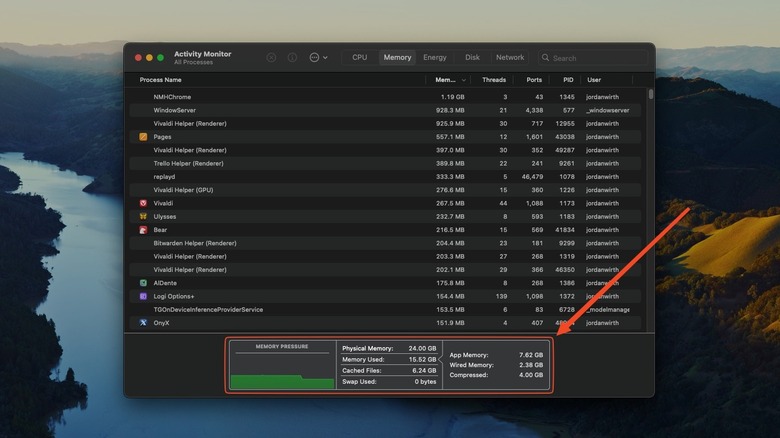Click the Bear app icon
The height and width of the screenshot is (438, 780).
click(143, 230)
